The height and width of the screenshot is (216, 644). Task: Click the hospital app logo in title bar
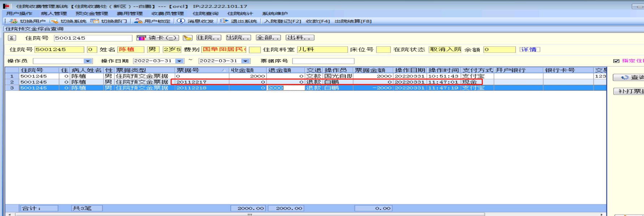pos(6,6)
